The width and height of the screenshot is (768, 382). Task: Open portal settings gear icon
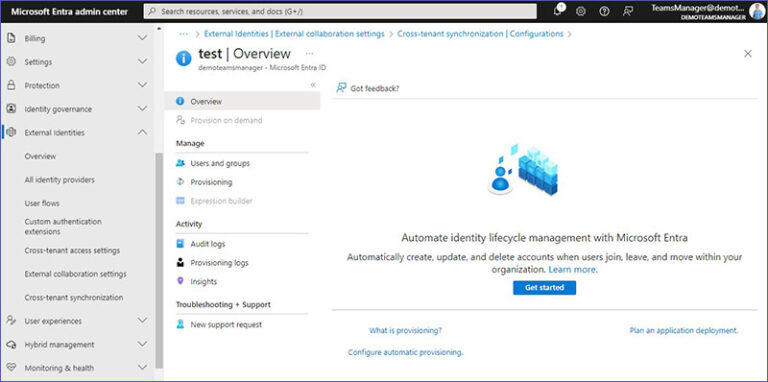[x=581, y=11]
